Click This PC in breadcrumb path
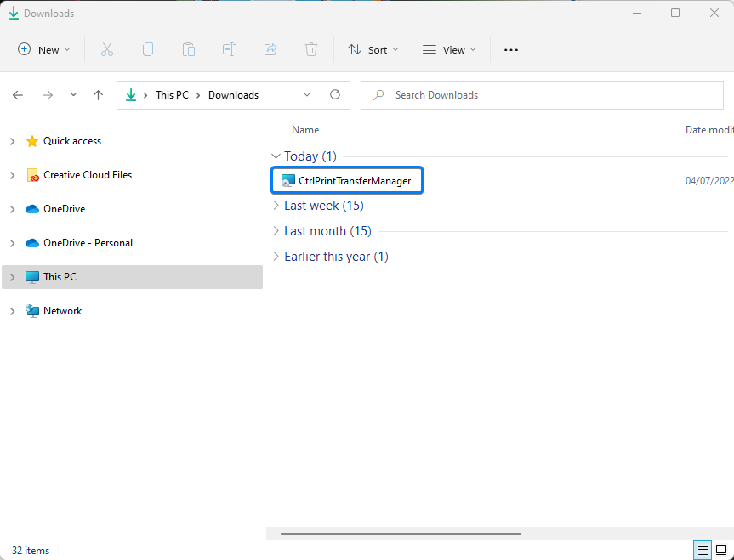Viewport: 734px width, 560px height. (172, 95)
